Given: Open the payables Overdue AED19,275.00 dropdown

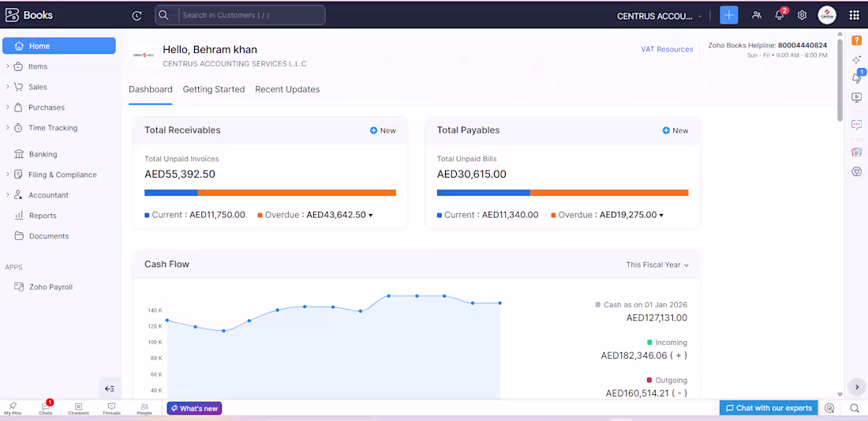Looking at the screenshot, I should click(x=661, y=215).
